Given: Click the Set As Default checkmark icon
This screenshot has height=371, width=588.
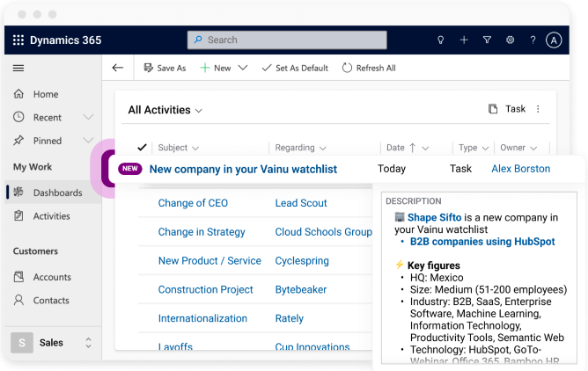Looking at the screenshot, I should tap(266, 68).
